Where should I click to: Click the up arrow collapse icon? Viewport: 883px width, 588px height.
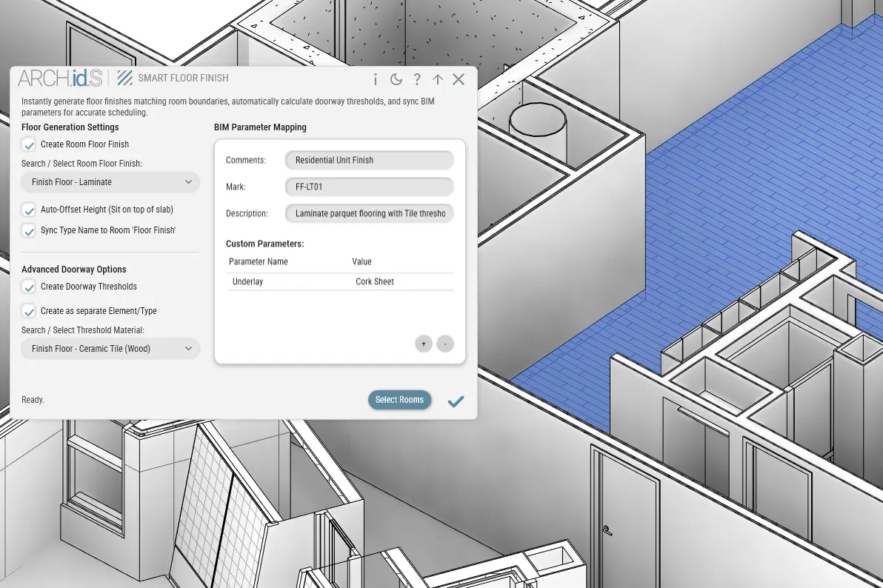click(x=438, y=79)
